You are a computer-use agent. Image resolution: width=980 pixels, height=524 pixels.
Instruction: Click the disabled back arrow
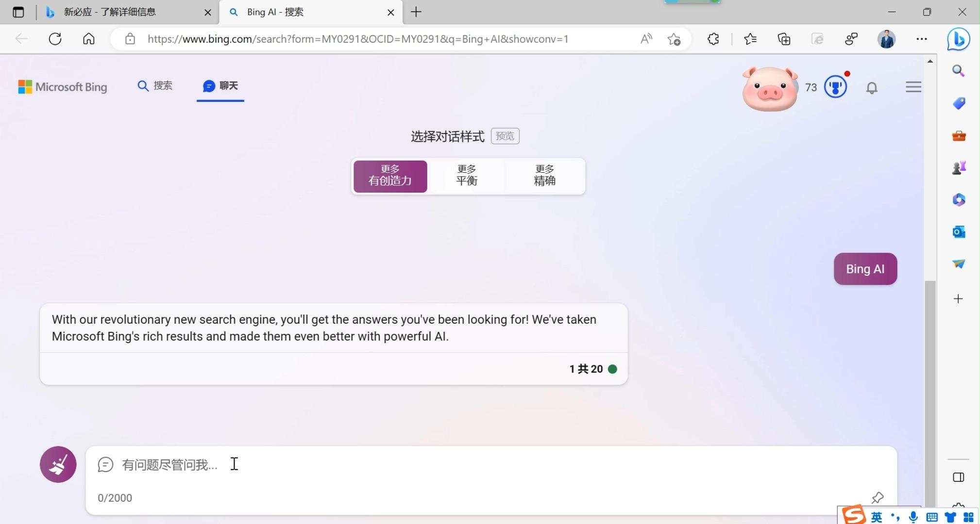point(21,39)
